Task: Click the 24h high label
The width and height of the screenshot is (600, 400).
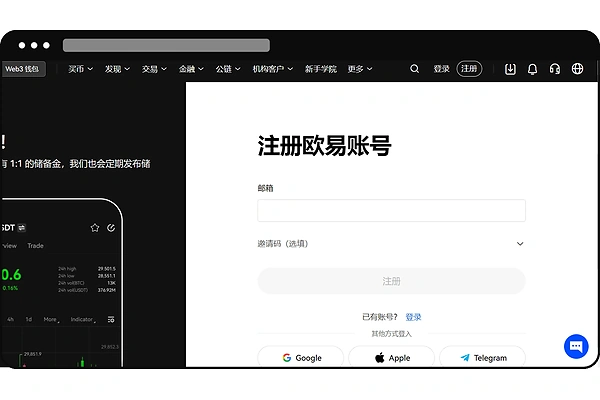Action: point(67,269)
